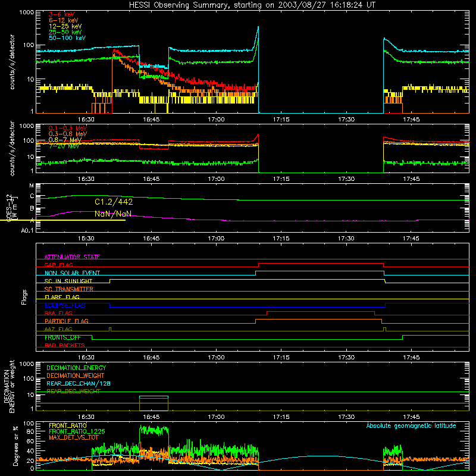
Task: Click the yellow FRONT_RATIO legend label
Action: 68,425
